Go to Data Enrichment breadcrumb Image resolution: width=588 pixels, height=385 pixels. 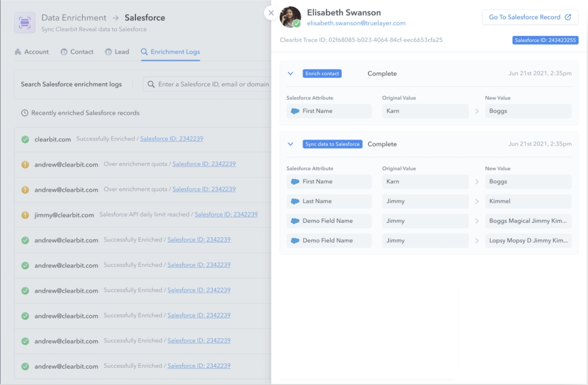click(74, 18)
